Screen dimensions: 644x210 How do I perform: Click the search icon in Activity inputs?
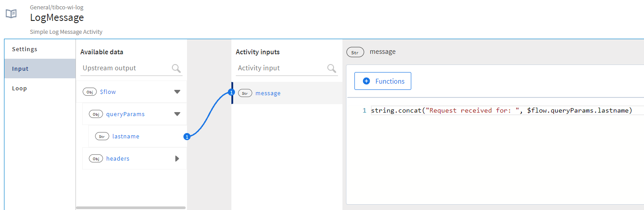tap(332, 68)
